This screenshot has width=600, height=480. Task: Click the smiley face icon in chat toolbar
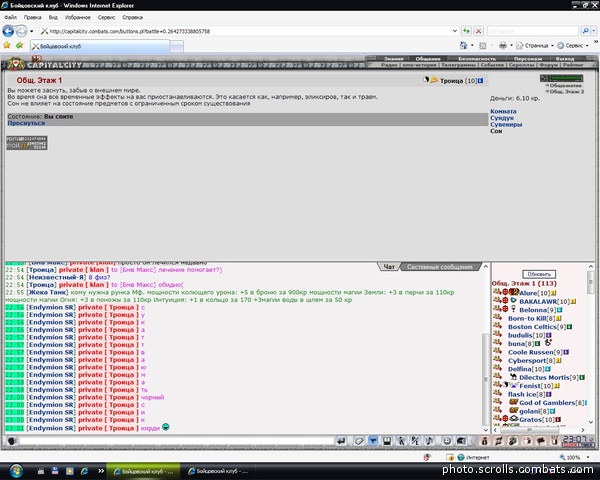click(447, 441)
